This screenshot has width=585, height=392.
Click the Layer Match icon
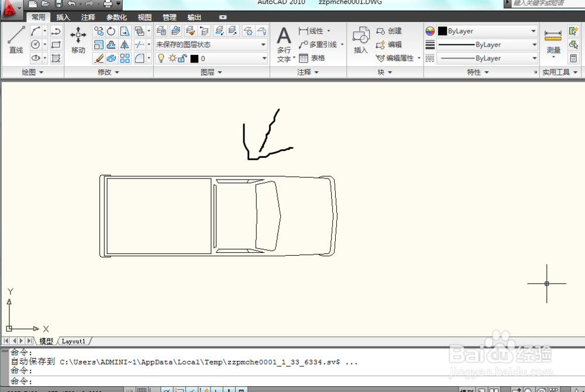click(190, 30)
